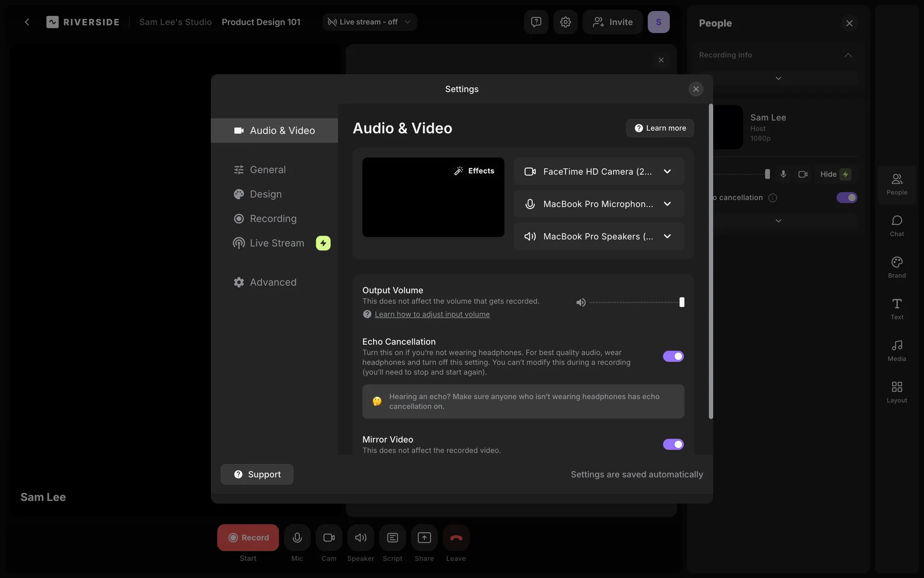Click the Script icon in bottom toolbar
924x578 pixels.
[392, 538]
